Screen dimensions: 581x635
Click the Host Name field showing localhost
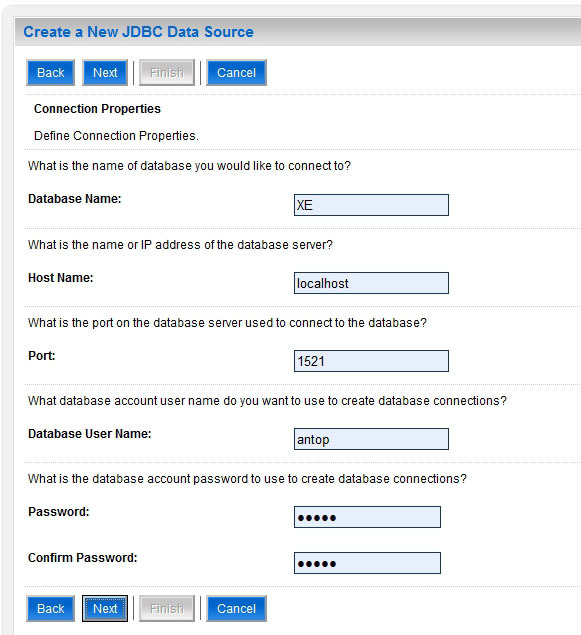(371, 283)
